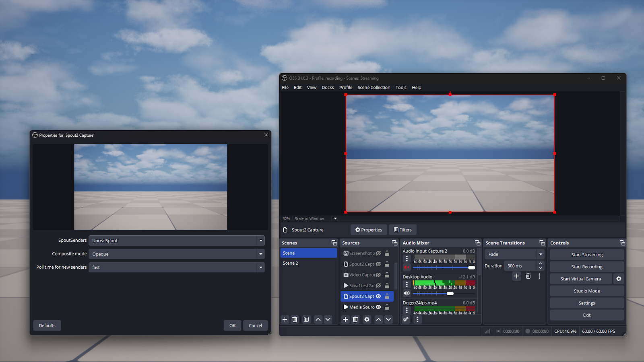Open advanced audio properties gears icon
644x362 pixels.
pos(406,319)
